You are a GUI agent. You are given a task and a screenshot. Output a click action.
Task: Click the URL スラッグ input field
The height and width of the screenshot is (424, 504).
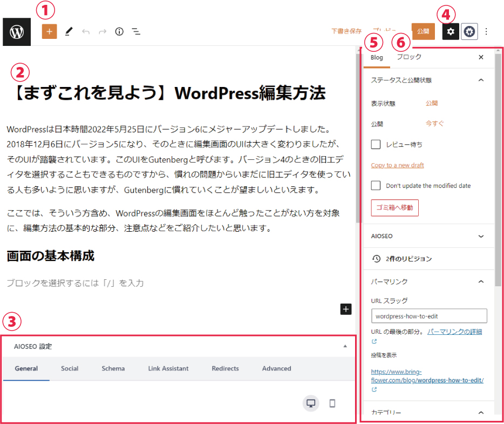pos(429,316)
